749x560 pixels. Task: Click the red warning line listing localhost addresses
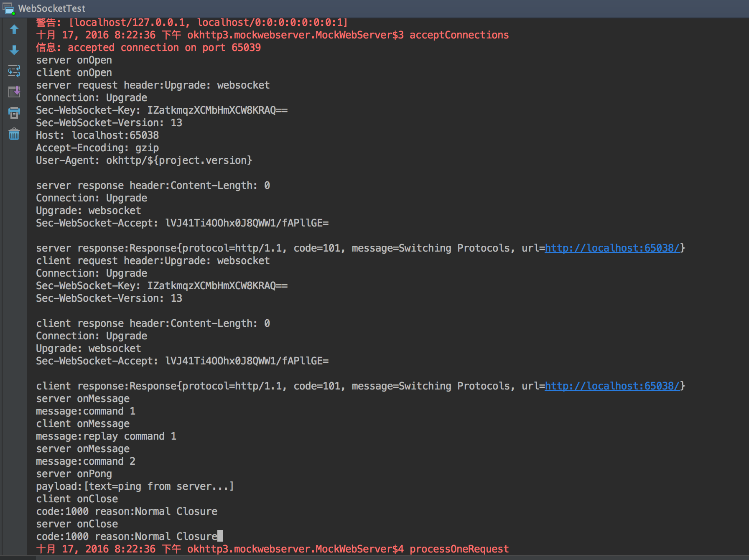point(192,22)
